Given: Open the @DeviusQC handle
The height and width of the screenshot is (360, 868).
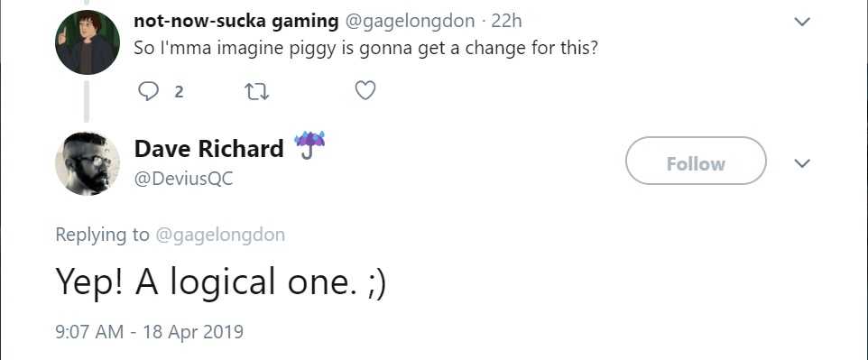Looking at the screenshot, I should [184, 179].
